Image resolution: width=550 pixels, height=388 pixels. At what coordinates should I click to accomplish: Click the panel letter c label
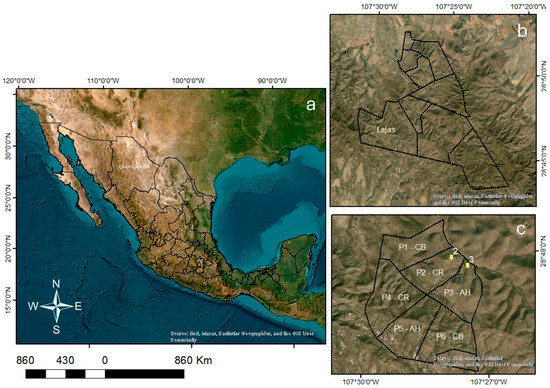pos(521,229)
